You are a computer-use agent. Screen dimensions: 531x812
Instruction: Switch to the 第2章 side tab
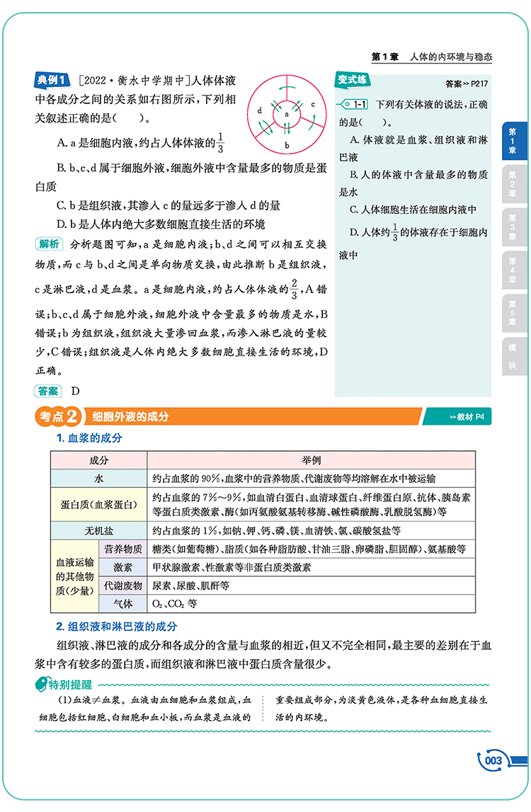click(x=513, y=184)
